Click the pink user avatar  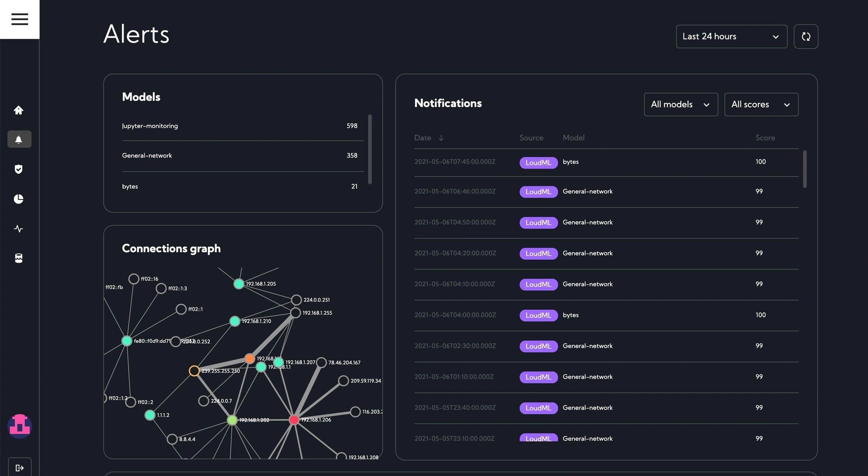pos(19,426)
